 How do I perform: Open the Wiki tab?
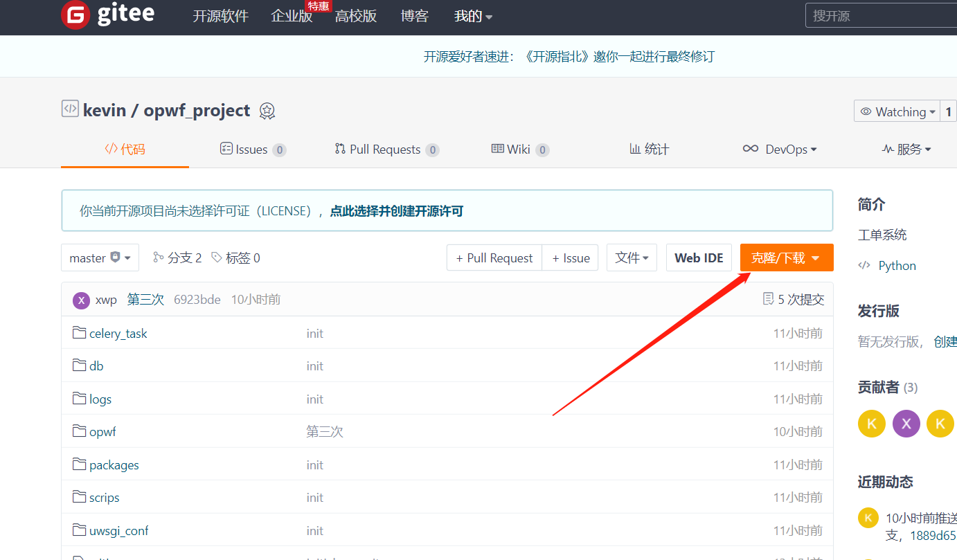tap(520, 149)
